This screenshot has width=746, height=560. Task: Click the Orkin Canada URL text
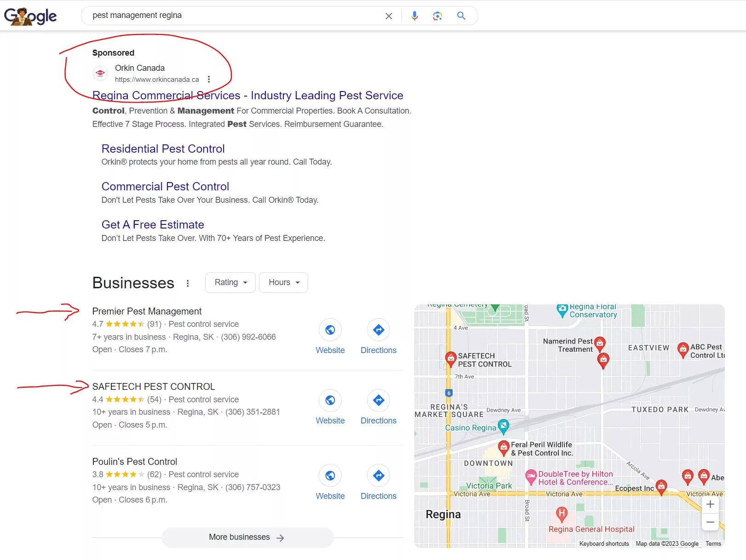click(x=157, y=80)
